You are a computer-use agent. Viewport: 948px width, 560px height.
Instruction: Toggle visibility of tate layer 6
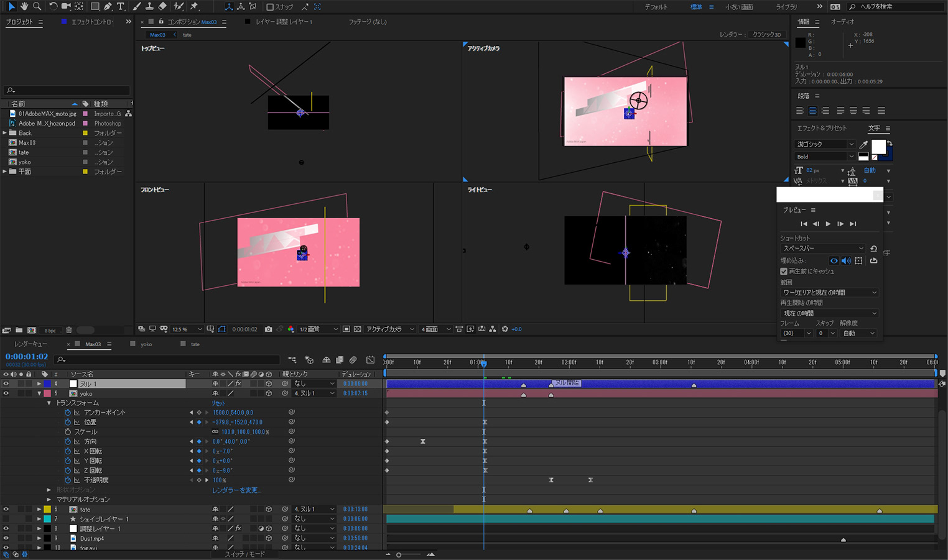tap(6, 509)
